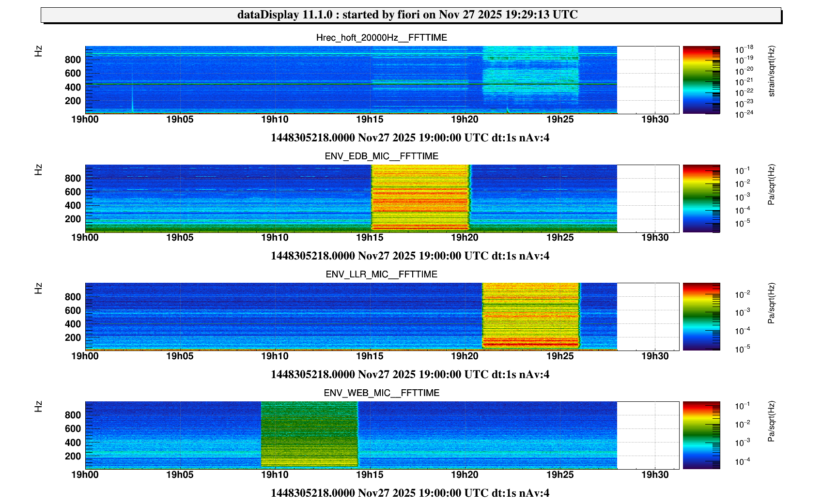Click the ENV_LLR_MIC color scale bar
The width and height of the screenshot is (822, 504).
pyautogui.click(x=701, y=317)
